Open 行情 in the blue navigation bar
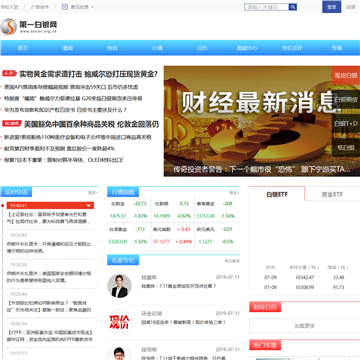Viewport: 360px width, 360px height. click(157, 48)
